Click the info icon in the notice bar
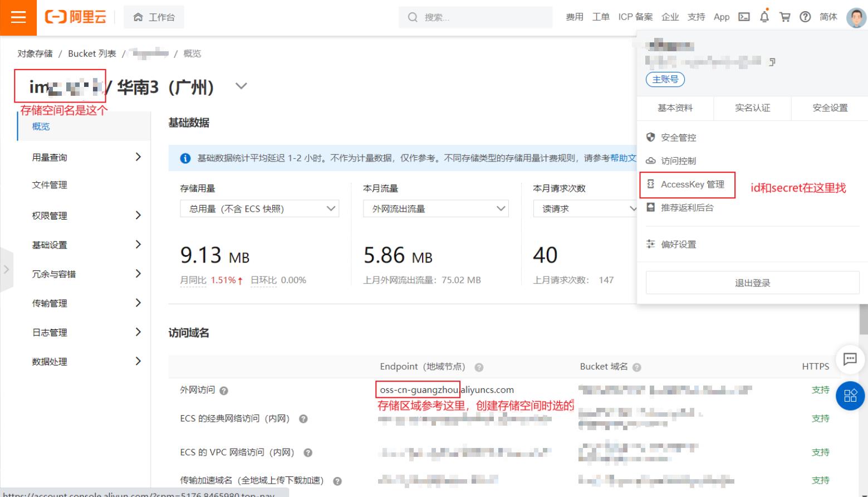Screen dimensions: 868x497 pos(185,159)
